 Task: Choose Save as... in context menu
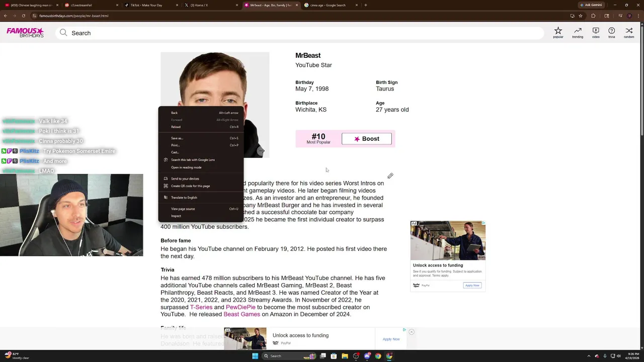[201, 138]
